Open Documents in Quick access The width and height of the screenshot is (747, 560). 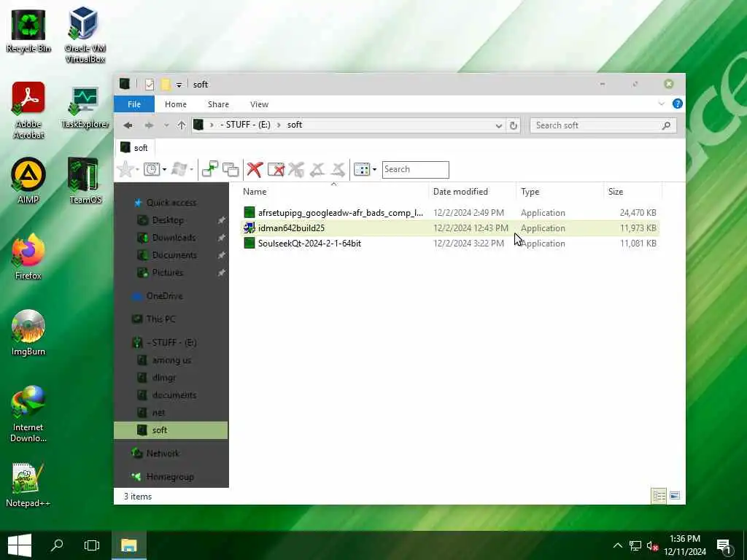tap(174, 254)
